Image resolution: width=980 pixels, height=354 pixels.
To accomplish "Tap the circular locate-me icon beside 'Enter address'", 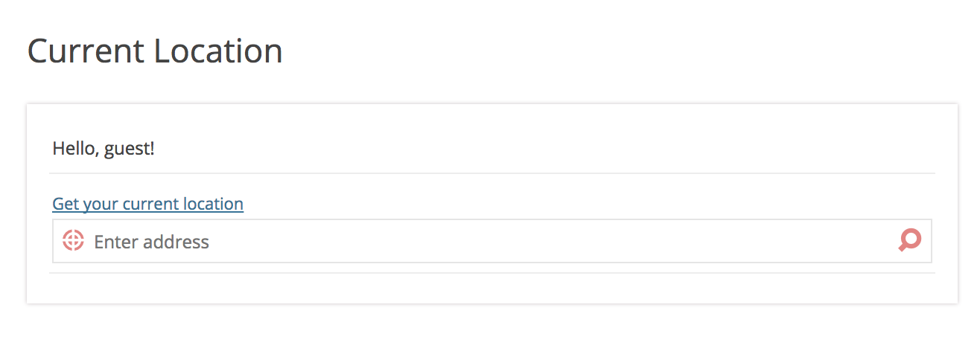I will [73, 240].
